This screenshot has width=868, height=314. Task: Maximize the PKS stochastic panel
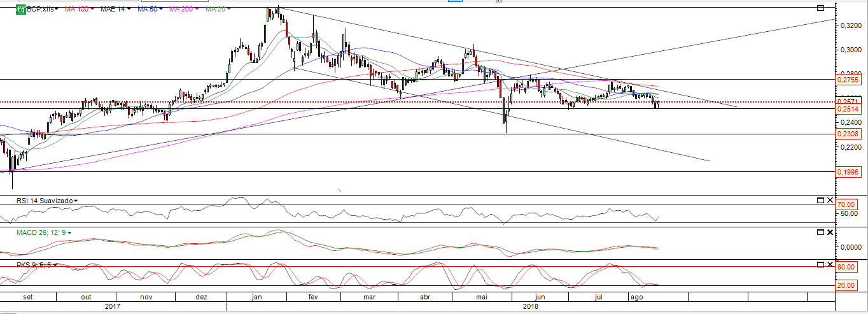tap(820, 264)
